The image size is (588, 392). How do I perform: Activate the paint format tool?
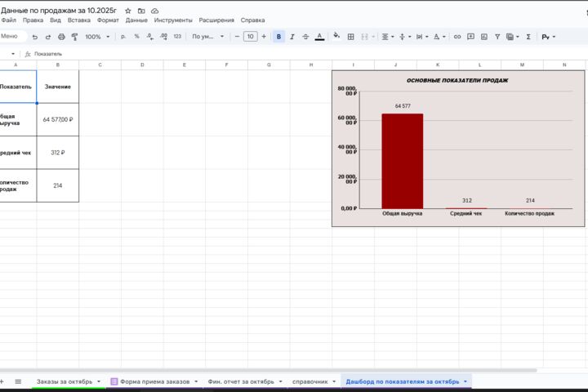click(x=74, y=37)
